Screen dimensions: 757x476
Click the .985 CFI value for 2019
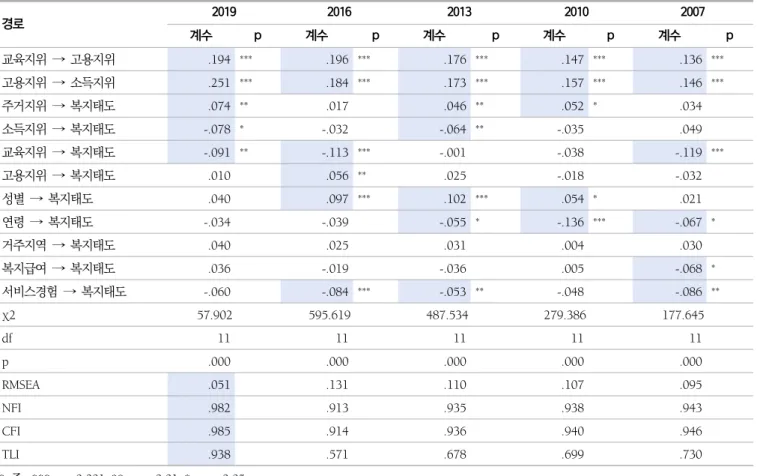[219, 431]
